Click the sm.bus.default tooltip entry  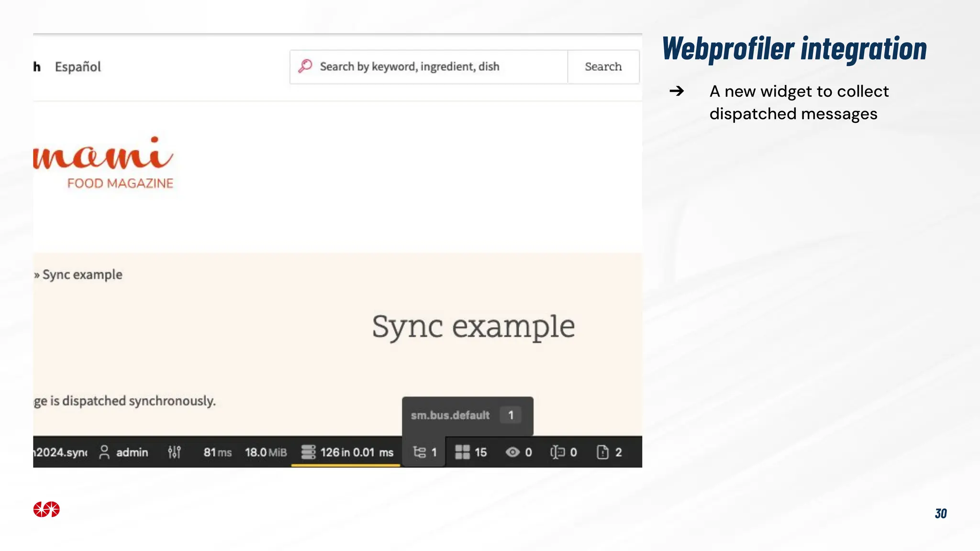[450, 415]
